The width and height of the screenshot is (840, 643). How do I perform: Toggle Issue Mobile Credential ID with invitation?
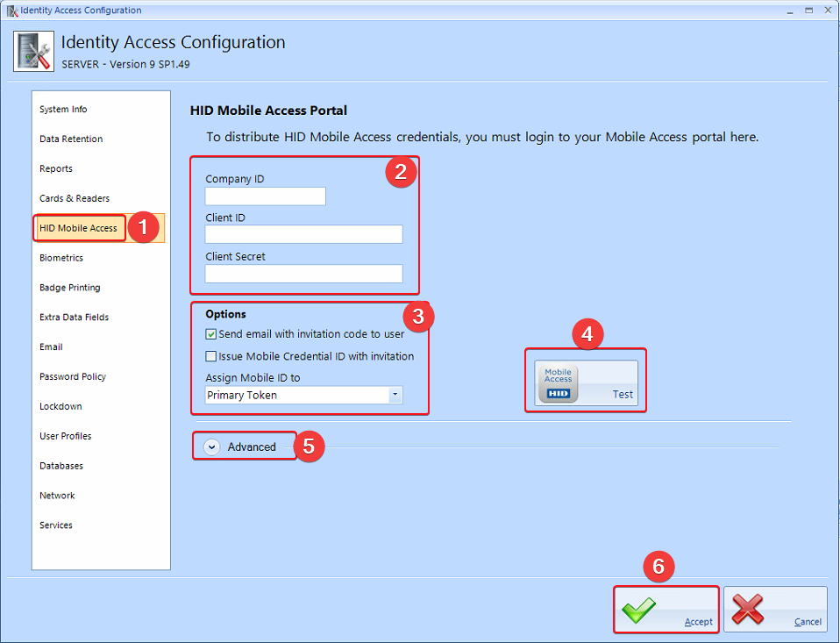(x=211, y=356)
